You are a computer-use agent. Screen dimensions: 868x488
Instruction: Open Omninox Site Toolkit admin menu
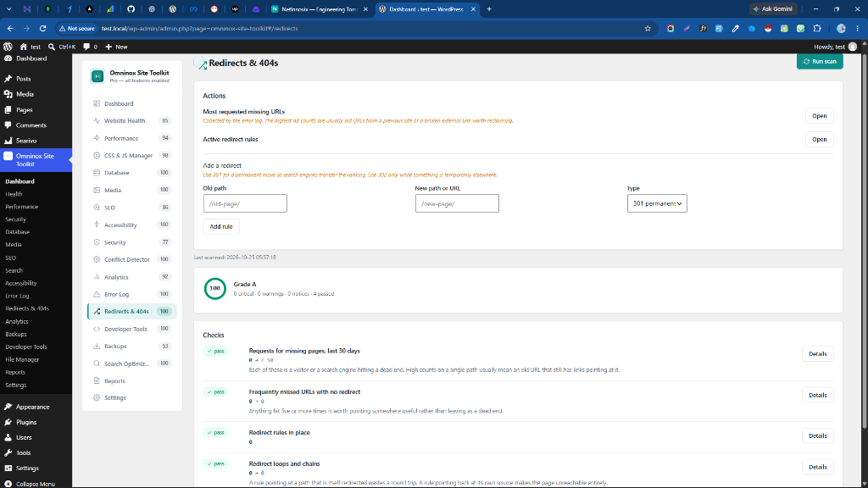[36, 160]
